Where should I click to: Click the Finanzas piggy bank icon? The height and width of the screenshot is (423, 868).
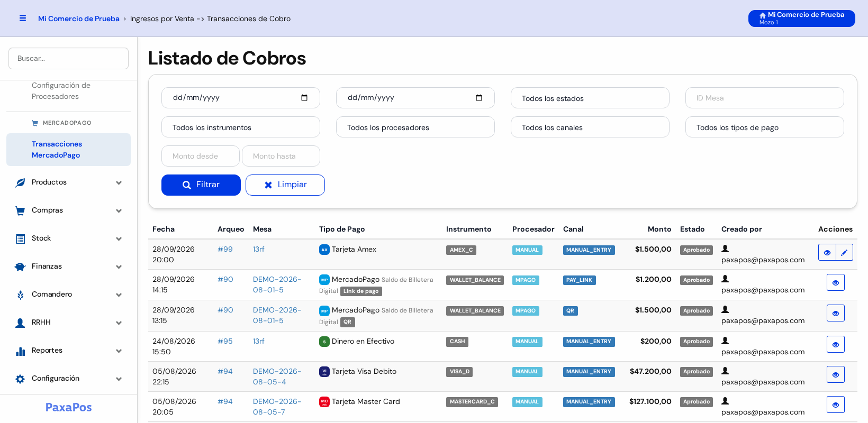[x=20, y=266]
